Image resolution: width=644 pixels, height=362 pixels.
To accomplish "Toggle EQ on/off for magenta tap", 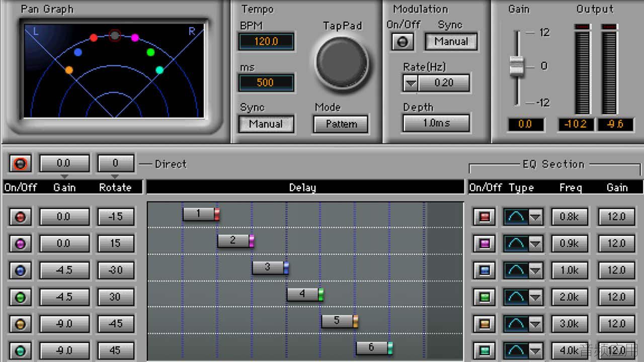I will click(x=485, y=244).
